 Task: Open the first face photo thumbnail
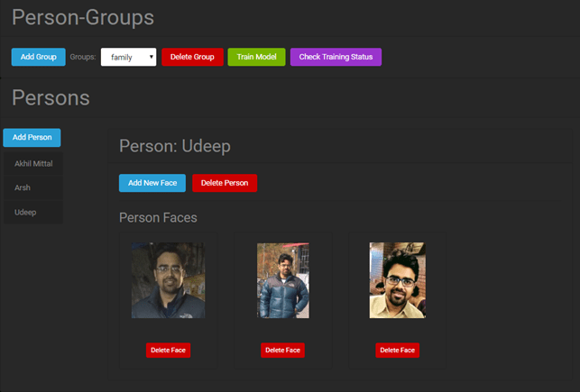[168, 280]
